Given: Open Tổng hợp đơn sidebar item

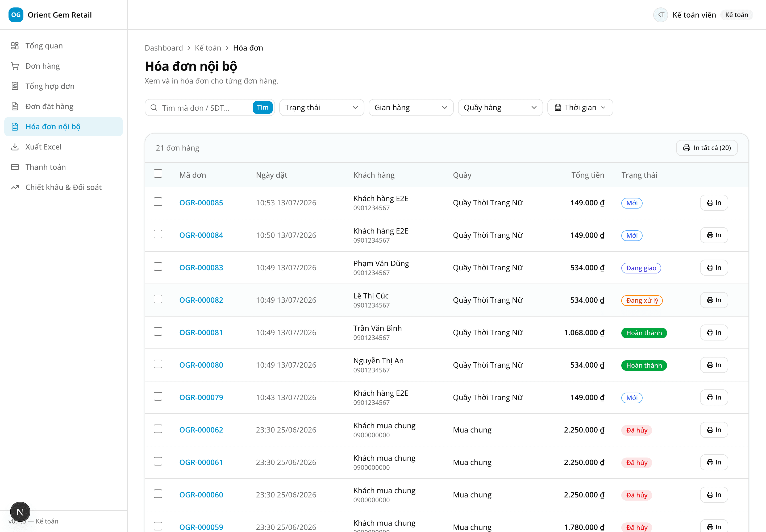Looking at the screenshot, I should [63, 86].
